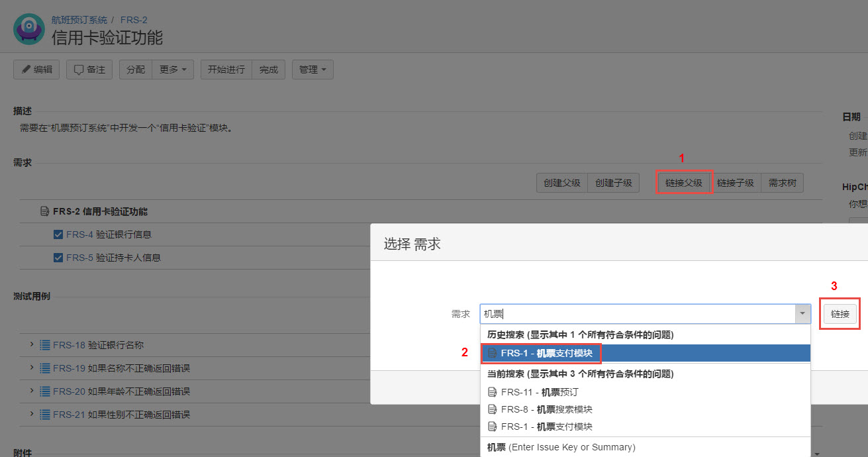The image size is (868, 457).
Task: Click document icon next to FRS-2 信用卡验证功能
Action: (45, 211)
